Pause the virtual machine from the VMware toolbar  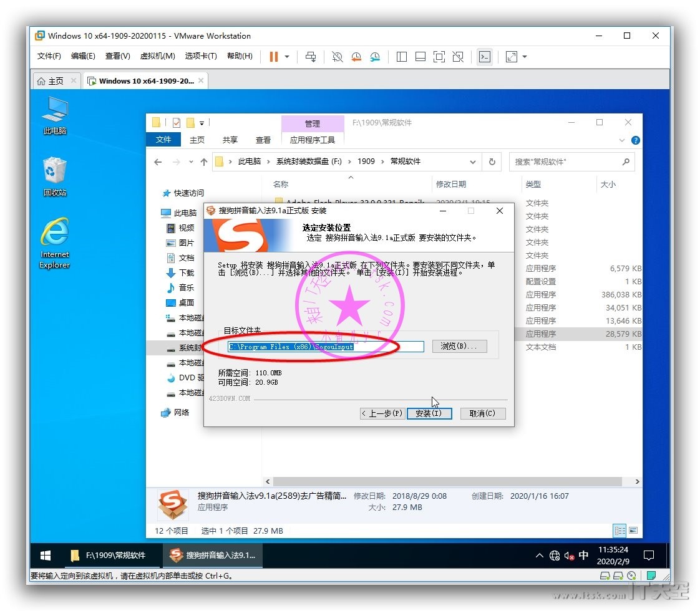click(x=274, y=57)
